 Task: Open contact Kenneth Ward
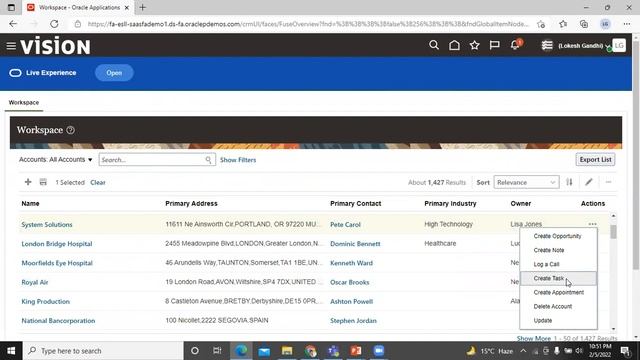point(351,263)
